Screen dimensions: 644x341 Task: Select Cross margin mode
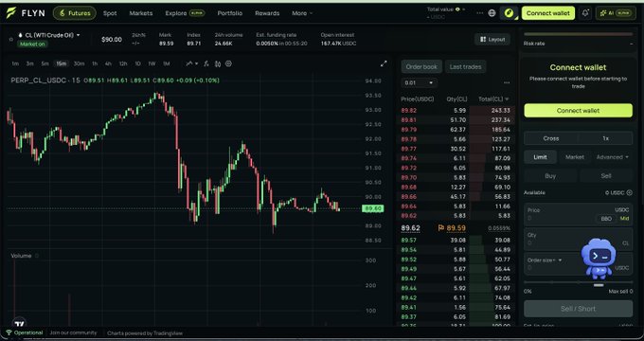click(x=551, y=138)
